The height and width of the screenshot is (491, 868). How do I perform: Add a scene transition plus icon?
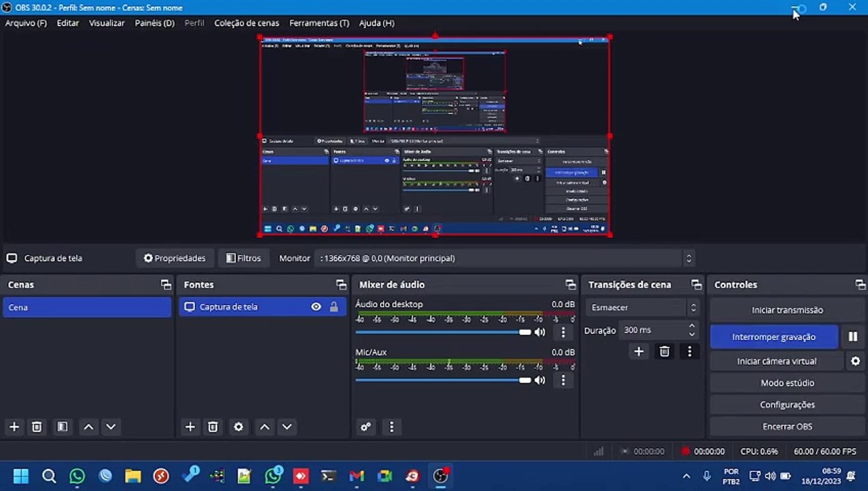pyautogui.click(x=639, y=352)
